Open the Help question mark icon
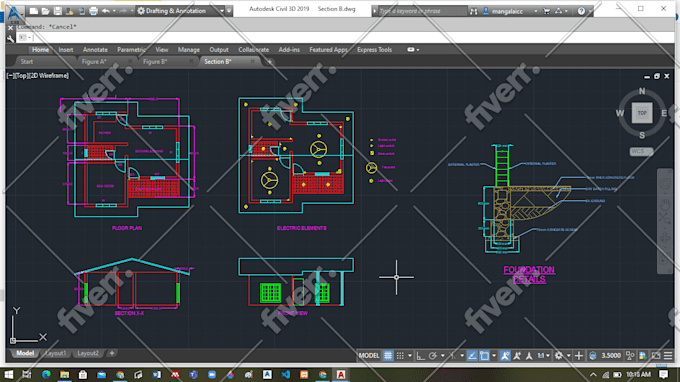This screenshot has width=680, height=382. (581, 11)
